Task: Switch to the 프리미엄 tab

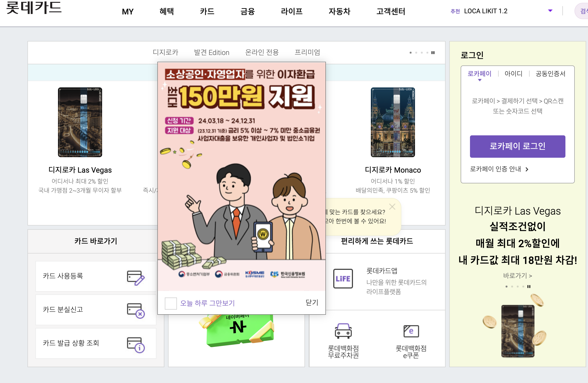Action: point(307,52)
